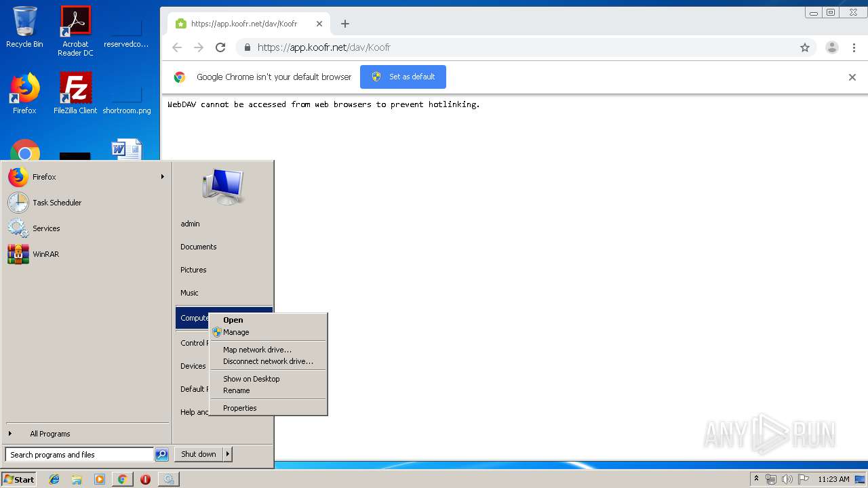This screenshot has width=868, height=488.
Task: Open the FileZilla Client desktop shortcut
Action: point(75,94)
